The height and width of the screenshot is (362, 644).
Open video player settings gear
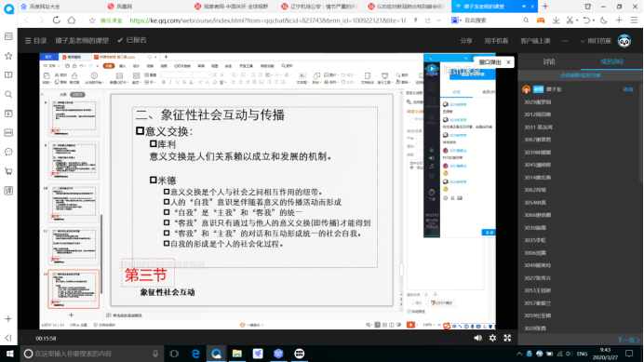coord(492,338)
